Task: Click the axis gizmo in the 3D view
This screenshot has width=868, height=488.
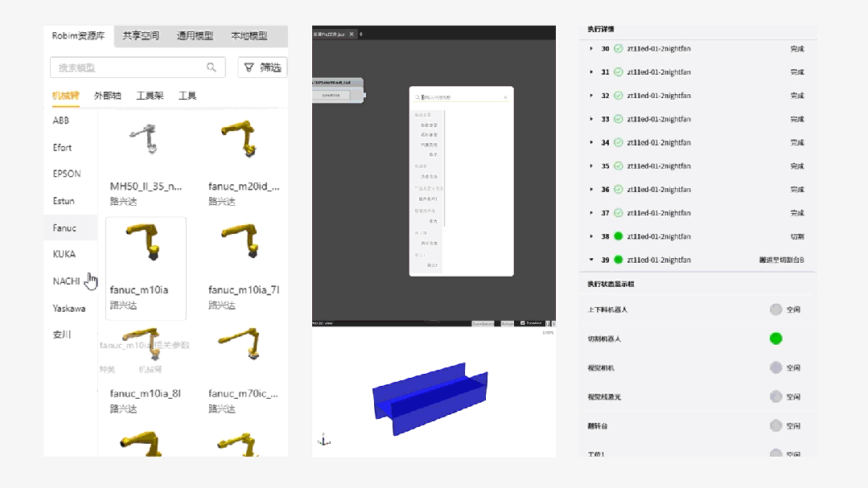Action: pyautogui.click(x=324, y=440)
